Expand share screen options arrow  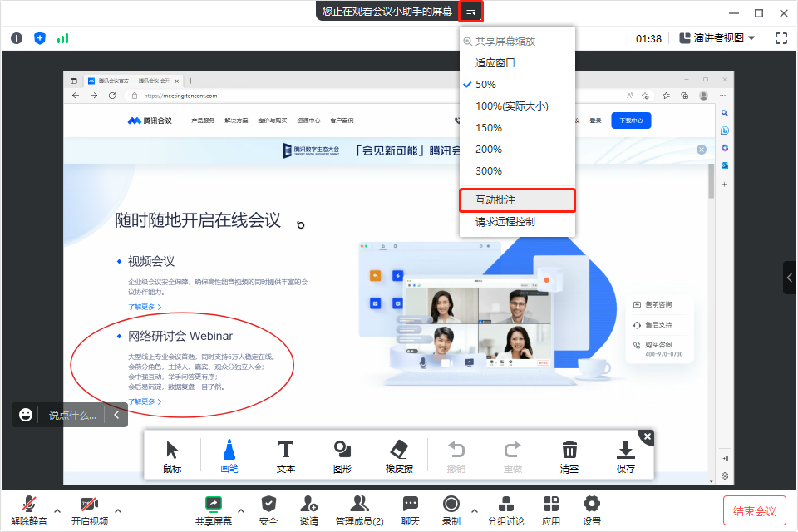(x=241, y=510)
